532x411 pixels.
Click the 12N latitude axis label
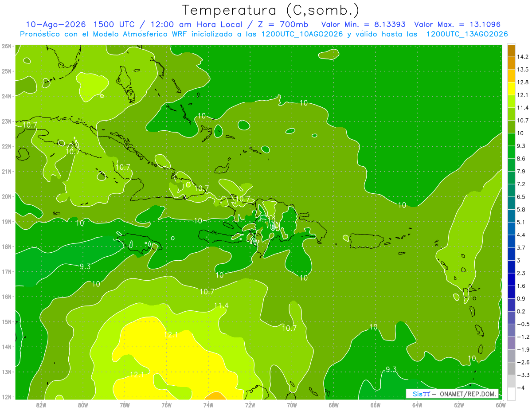pyautogui.click(x=6, y=397)
